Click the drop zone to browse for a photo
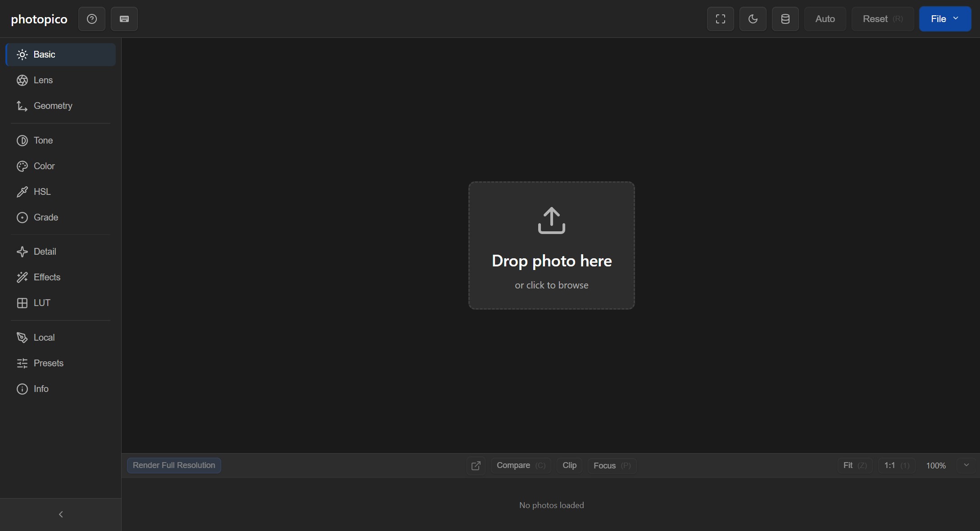Image resolution: width=980 pixels, height=531 pixels. click(x=551, y=246)
